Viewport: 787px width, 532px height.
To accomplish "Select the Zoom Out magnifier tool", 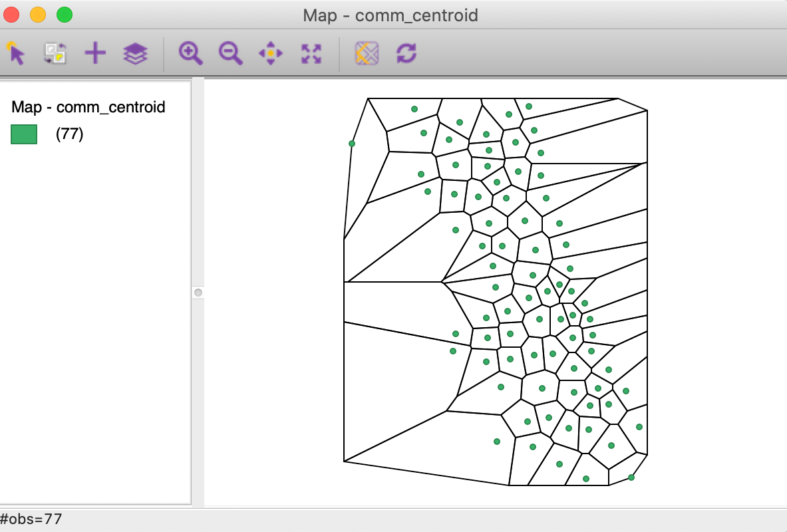I will coord(231,53).
